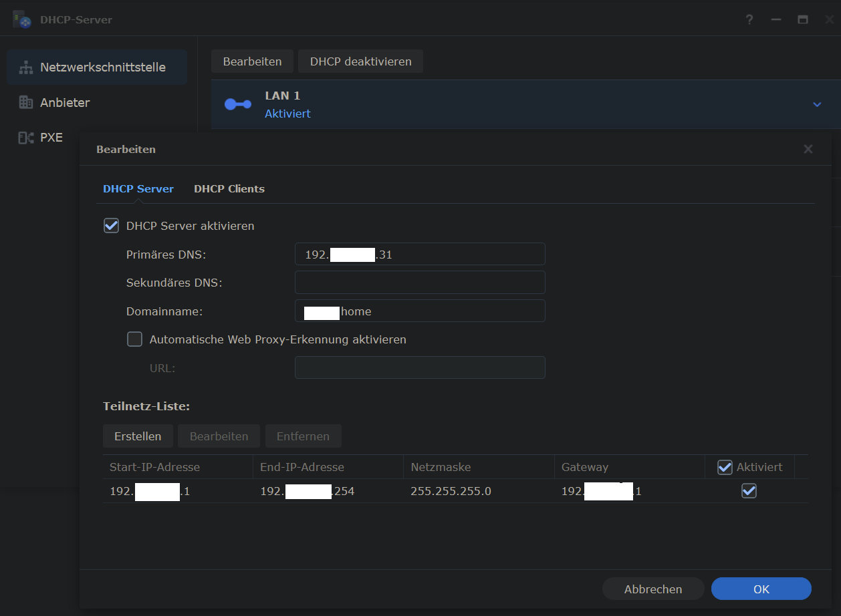This screenshot has width=841, height=616.
Task: Close the Bearbeiten dialog with X
Action: pyautogui.click(x=808, y=149)
